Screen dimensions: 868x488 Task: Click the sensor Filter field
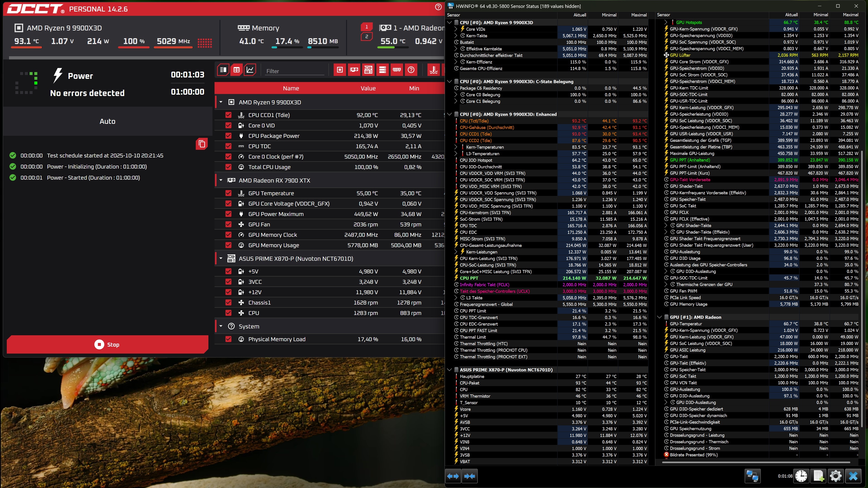294,71
